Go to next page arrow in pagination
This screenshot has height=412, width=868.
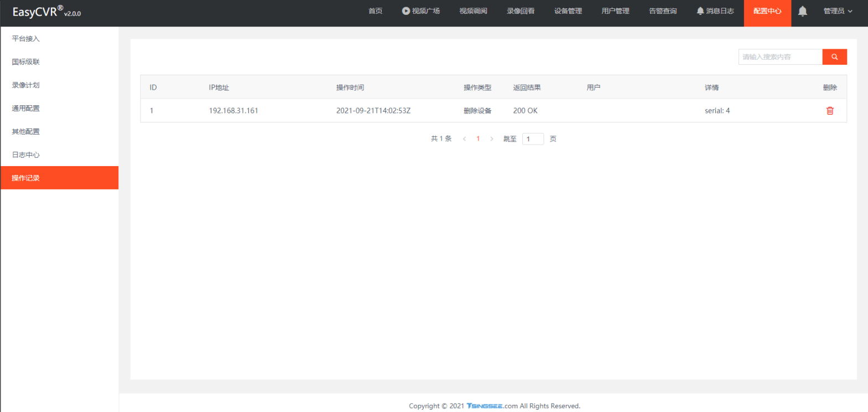coord(491,139)
